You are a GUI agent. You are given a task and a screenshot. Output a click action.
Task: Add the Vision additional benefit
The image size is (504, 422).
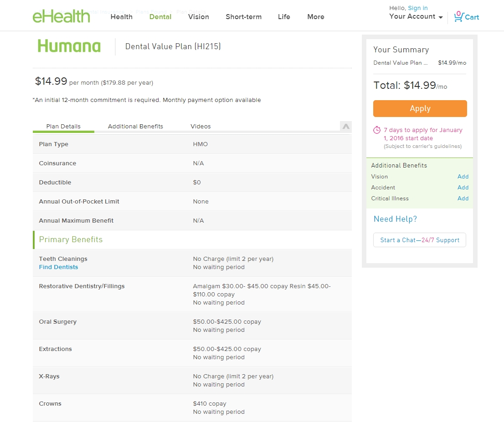(x=463, y=177)
